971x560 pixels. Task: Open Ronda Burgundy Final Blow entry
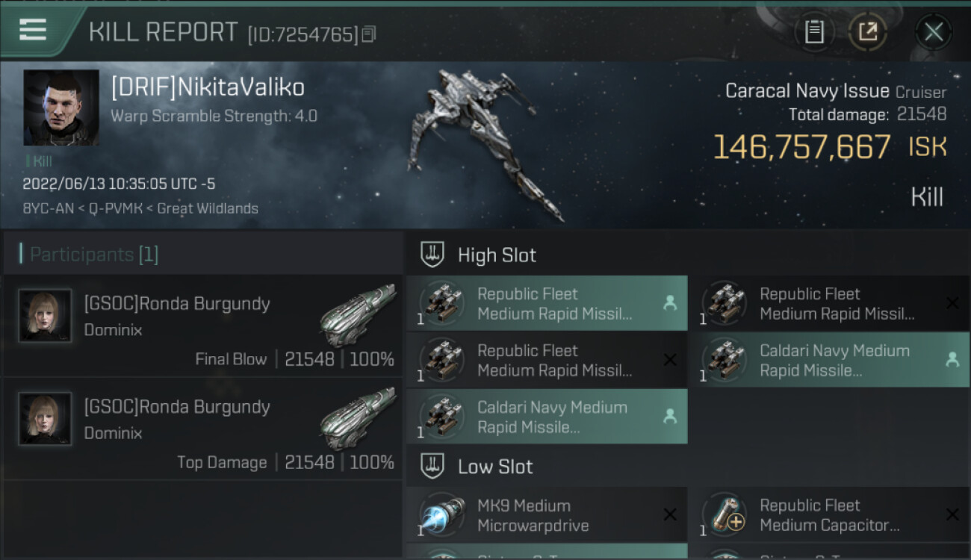tap(177, 304)
